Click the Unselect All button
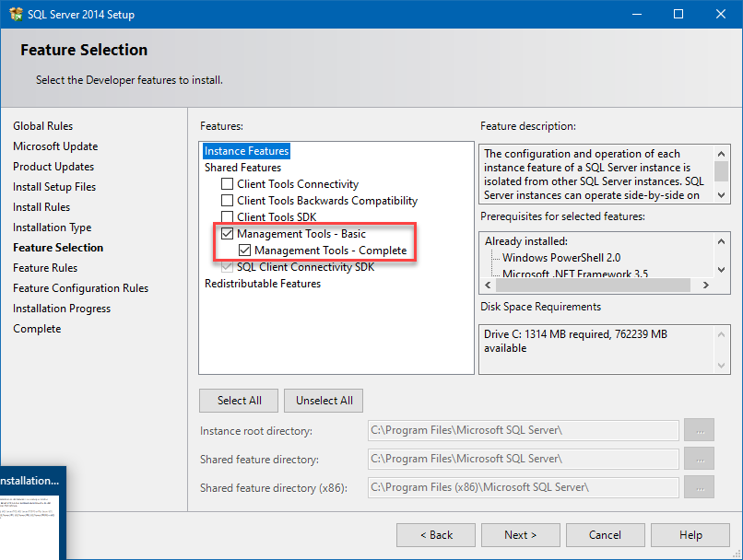The width and height of the screenshot is (743, 560). 324,401
